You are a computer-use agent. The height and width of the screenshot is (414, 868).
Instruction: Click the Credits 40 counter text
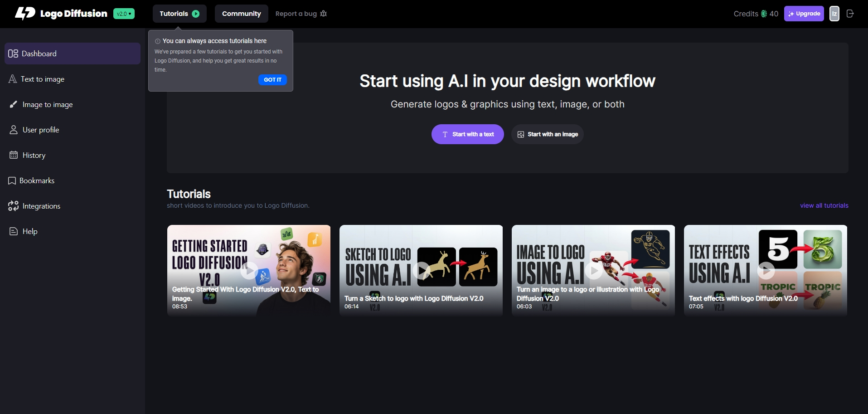tap(756, 14)
